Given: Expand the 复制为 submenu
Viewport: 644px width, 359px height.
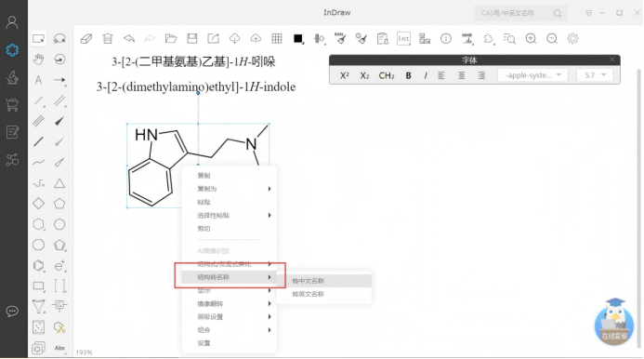Looking at the screenshot, I should pyautogui.click(x=230, y=189).
